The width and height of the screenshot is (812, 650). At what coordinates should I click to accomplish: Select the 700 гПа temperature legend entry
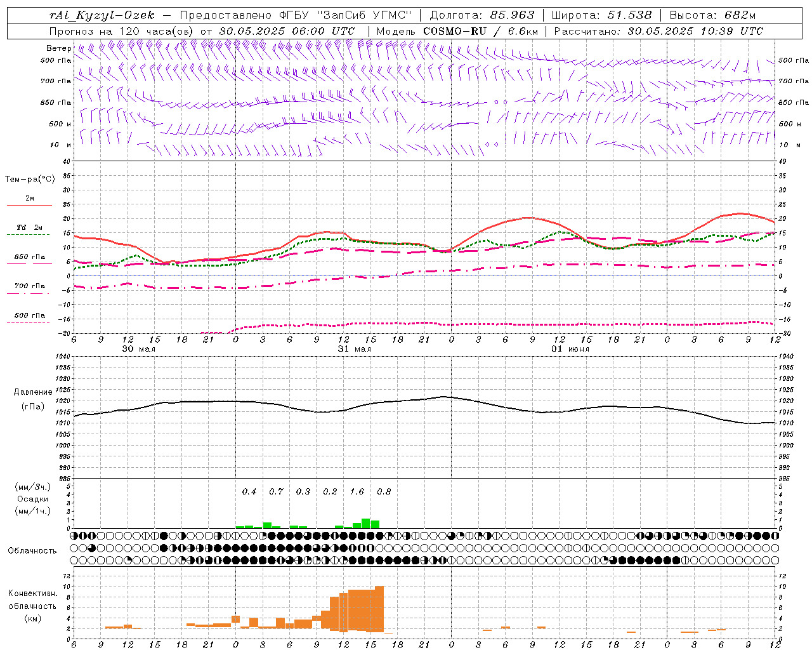pyautogui.click(x=29, y=286)
